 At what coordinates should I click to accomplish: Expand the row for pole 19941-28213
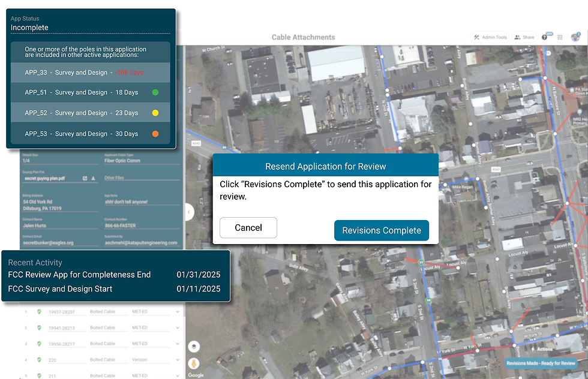pyautogui.click(x=178, y=328)
